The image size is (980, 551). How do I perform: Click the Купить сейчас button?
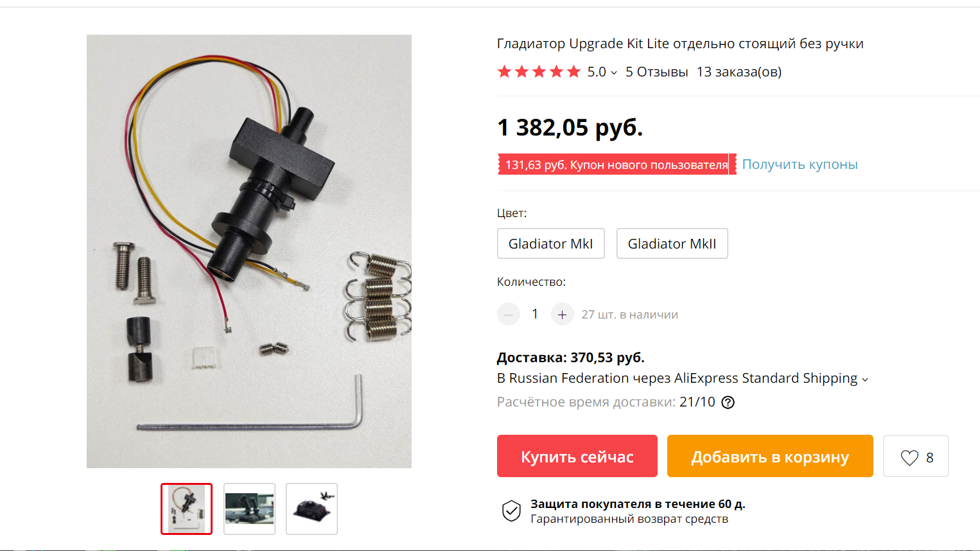pos(577,456)
